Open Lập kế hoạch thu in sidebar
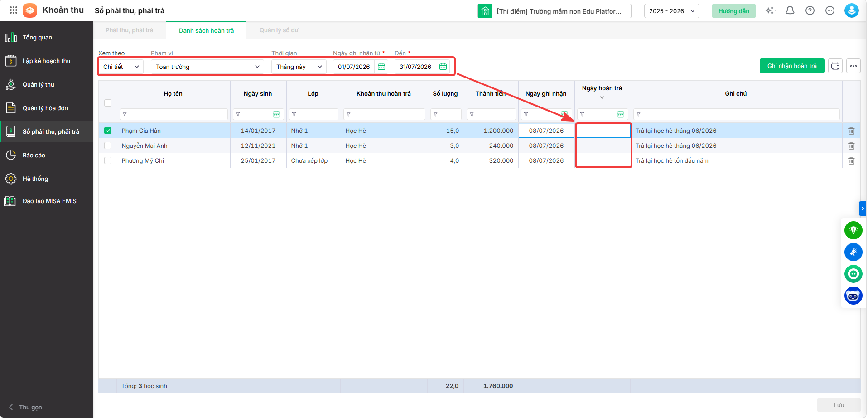Viewport: 868px width, 418px height. click(x=47, y=61)
